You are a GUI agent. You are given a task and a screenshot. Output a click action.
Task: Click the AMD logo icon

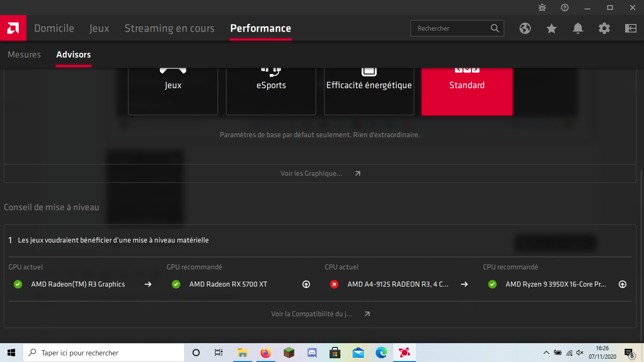click(x=13, y=28)
